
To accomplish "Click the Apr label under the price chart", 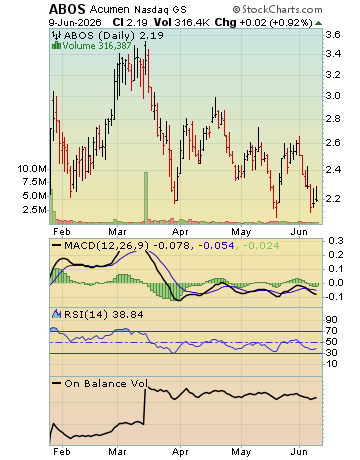I will (x=180, y=231).
